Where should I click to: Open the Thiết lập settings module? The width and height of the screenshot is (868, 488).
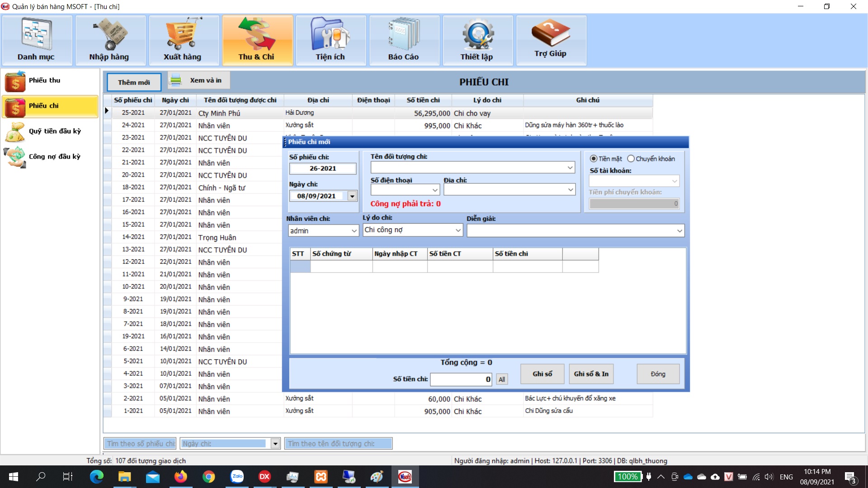(477, 41)
